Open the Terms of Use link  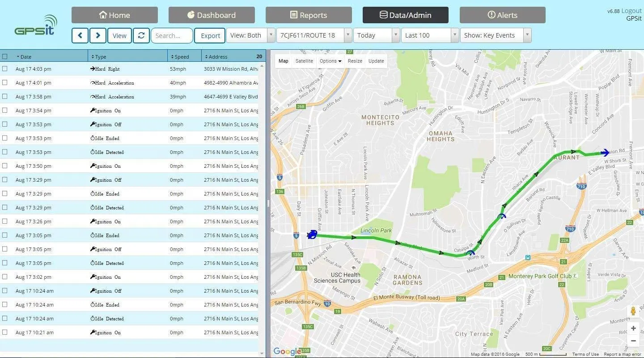click(x=585, y=354)
